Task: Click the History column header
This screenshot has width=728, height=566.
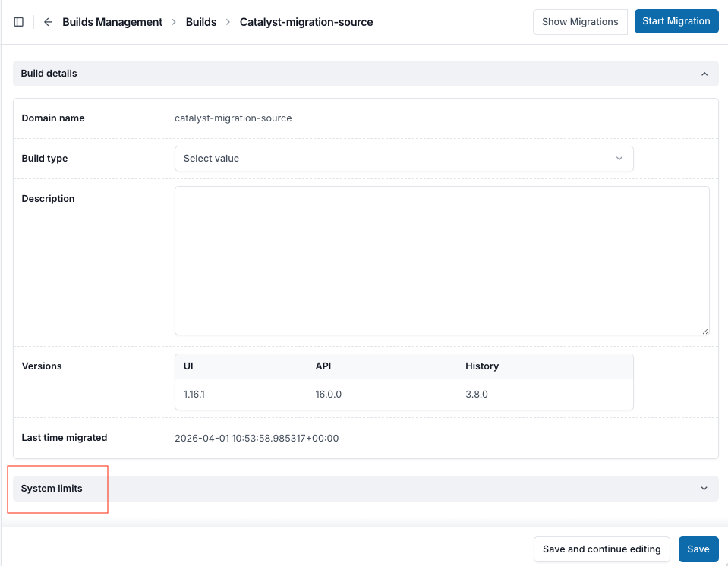Action: pos(482,366)
